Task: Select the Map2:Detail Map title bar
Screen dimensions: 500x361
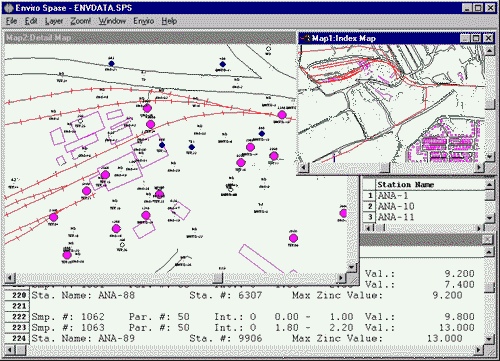Action: pos(150,38)
